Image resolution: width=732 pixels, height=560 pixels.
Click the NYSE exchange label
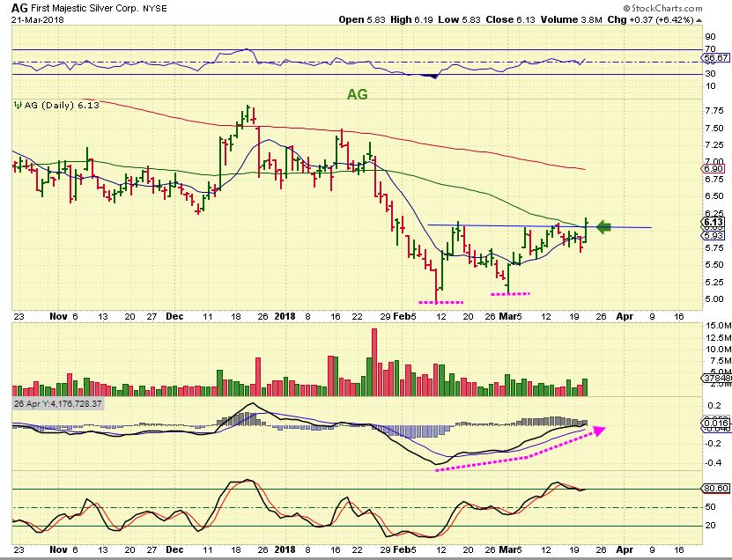coord(154,9)
